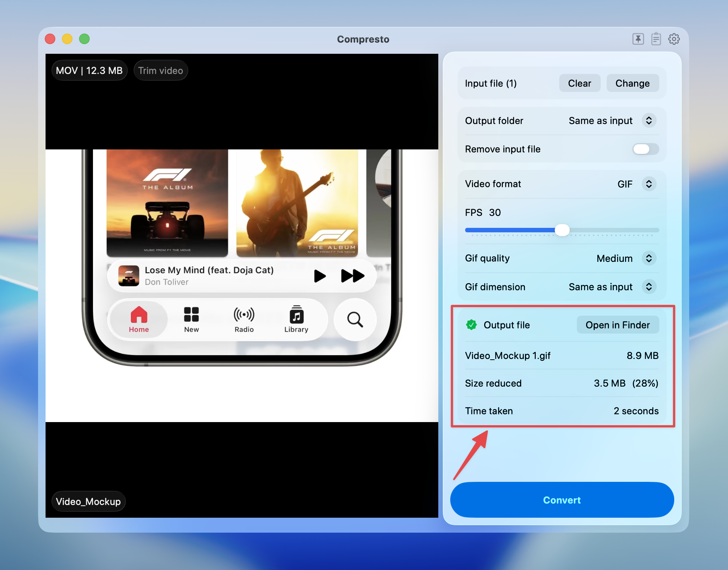Open the clipboard icon in title bar
This screenshot has height=570, width=728.
click(x=656, y=39)
